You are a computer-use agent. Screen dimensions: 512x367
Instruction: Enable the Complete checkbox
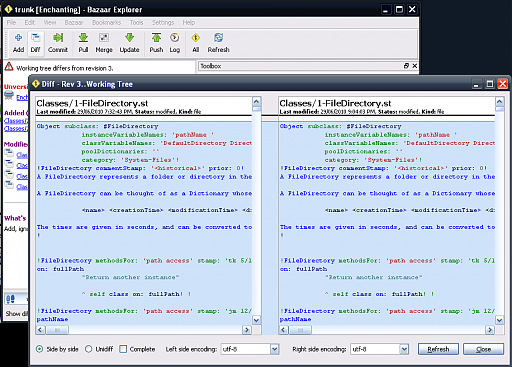coord(123,349)
